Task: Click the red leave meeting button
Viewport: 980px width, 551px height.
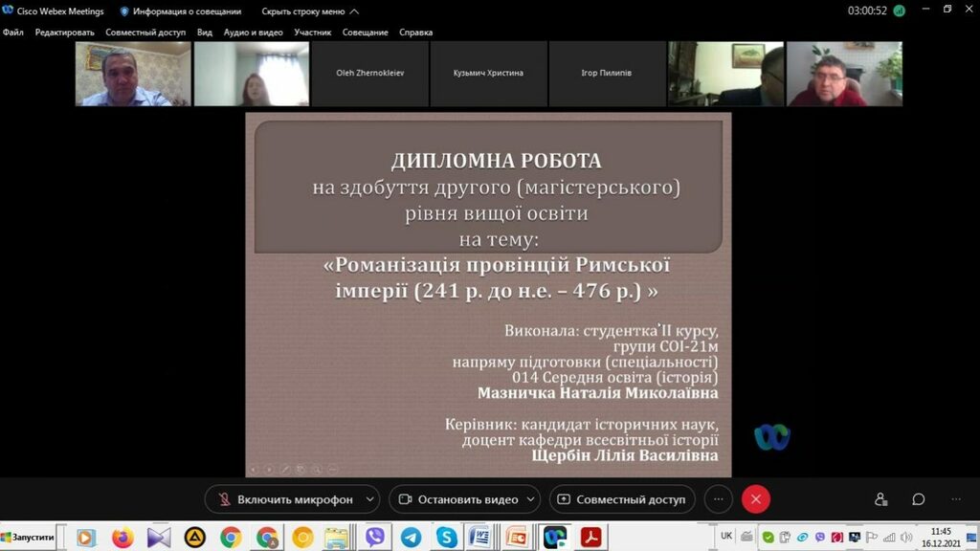Action: click(756, 499)
